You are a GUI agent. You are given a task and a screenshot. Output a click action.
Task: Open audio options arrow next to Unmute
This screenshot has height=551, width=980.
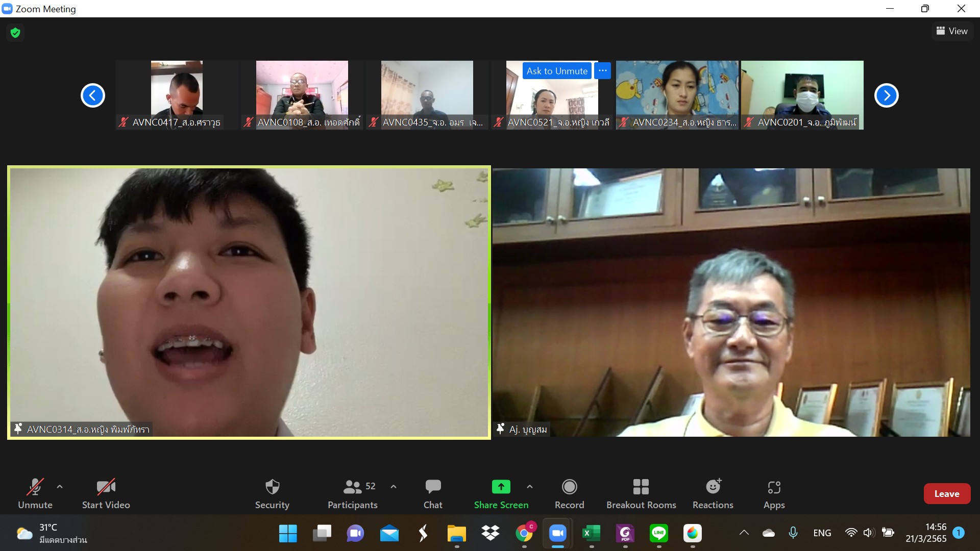[x=60, y=487]
